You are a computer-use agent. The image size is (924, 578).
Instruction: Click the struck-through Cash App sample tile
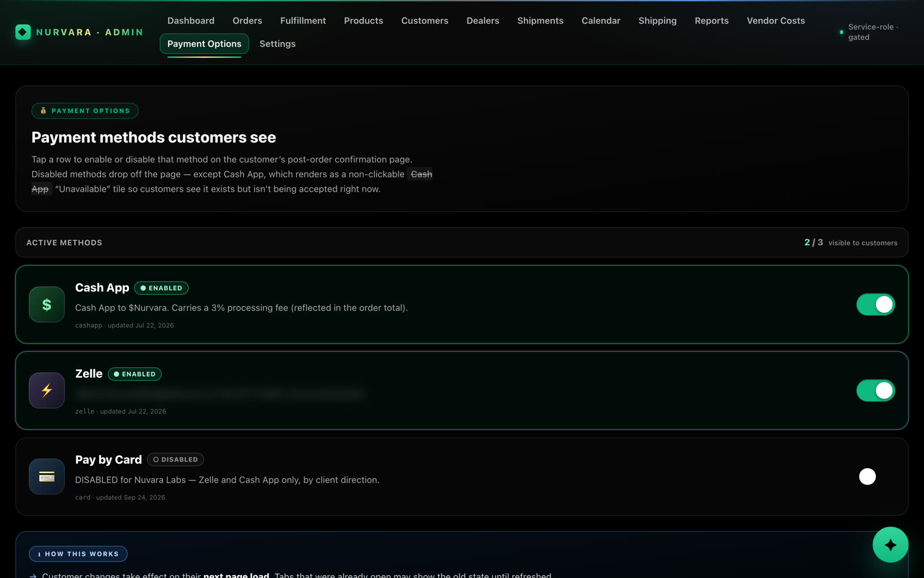click(x=421, y=174)
